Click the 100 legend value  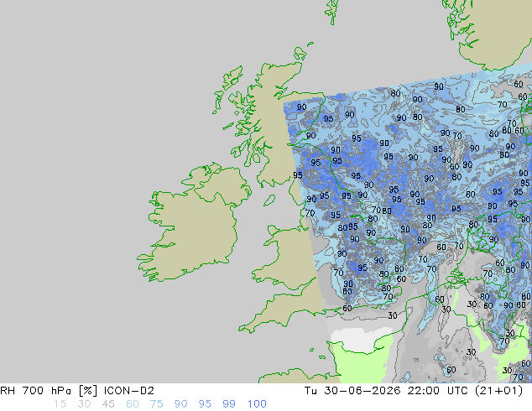(x=257, y=404)
